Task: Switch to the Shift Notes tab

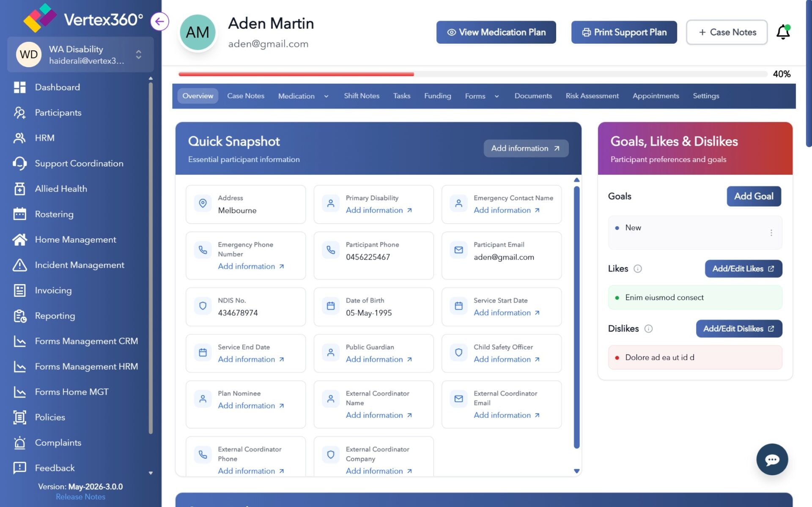Action: [362, 96]
